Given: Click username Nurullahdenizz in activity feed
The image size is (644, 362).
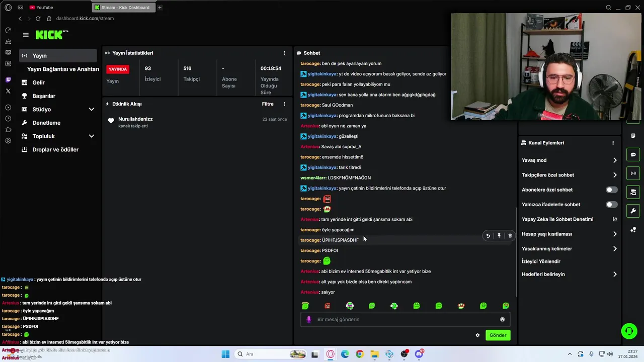Looking at the screenshot, I should [x=135, y=119].
